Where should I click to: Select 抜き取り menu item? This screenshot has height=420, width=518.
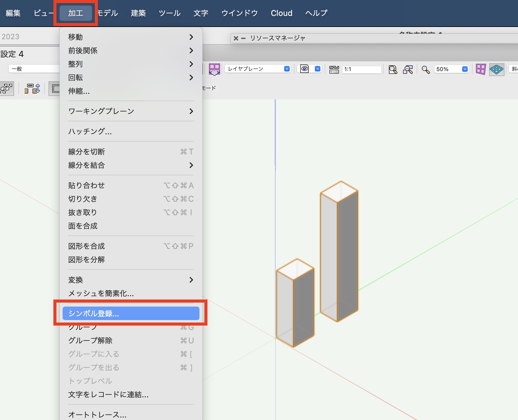[x=131, y=212]
